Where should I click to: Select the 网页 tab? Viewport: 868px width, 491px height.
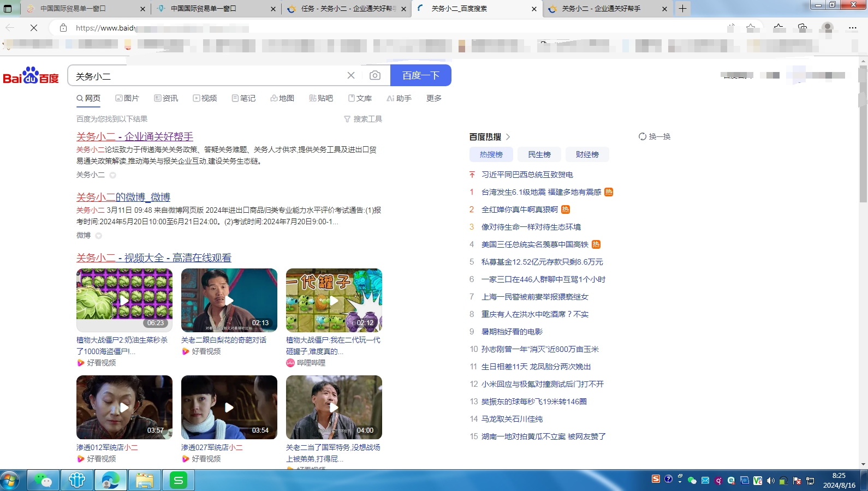[x=88, y=98]
